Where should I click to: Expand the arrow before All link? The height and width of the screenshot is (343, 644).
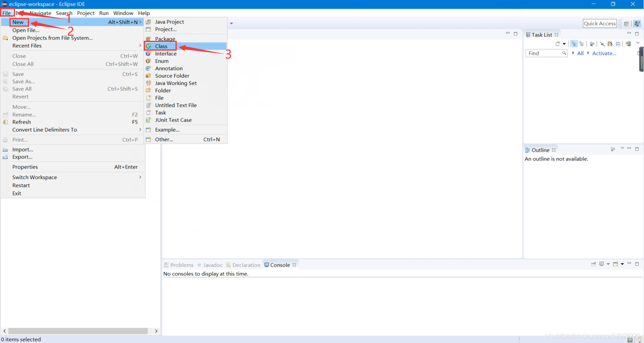point(573,53)
